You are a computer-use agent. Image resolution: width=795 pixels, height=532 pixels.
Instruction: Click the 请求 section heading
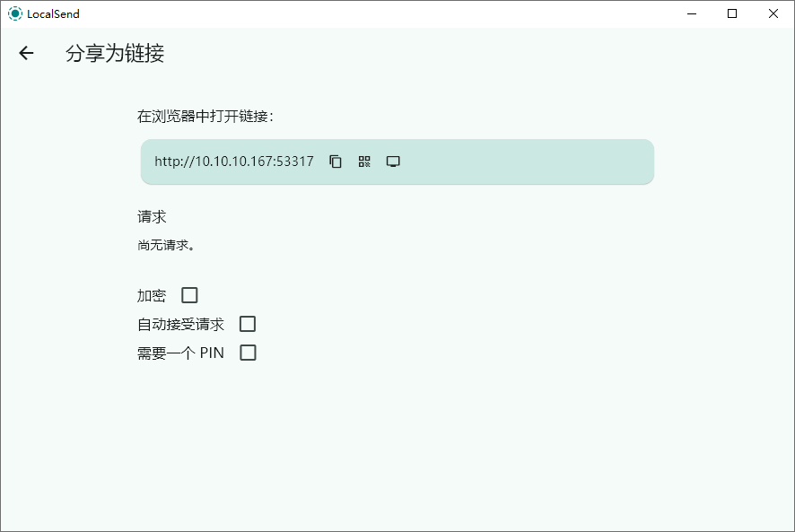coord(152,216)
